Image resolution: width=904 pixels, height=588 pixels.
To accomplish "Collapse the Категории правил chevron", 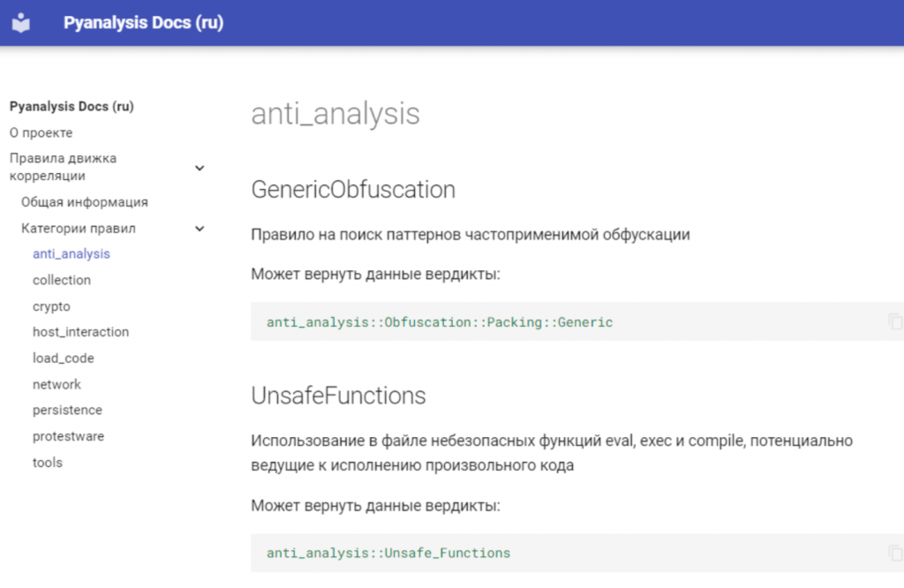I will tap(200, 229).
